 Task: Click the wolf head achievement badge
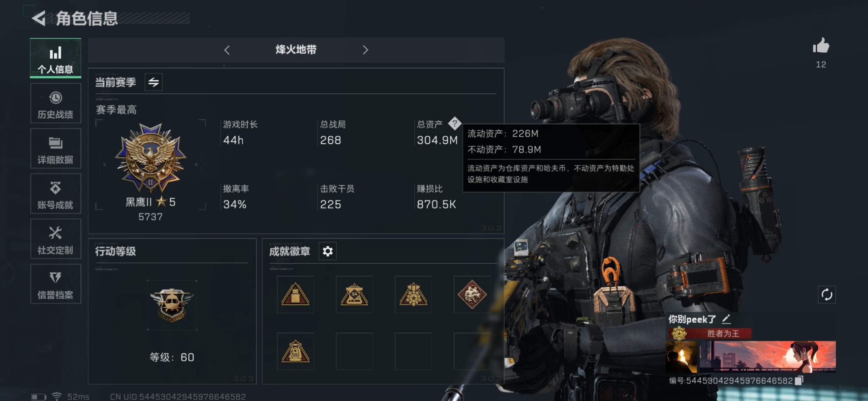coord(472,294)
